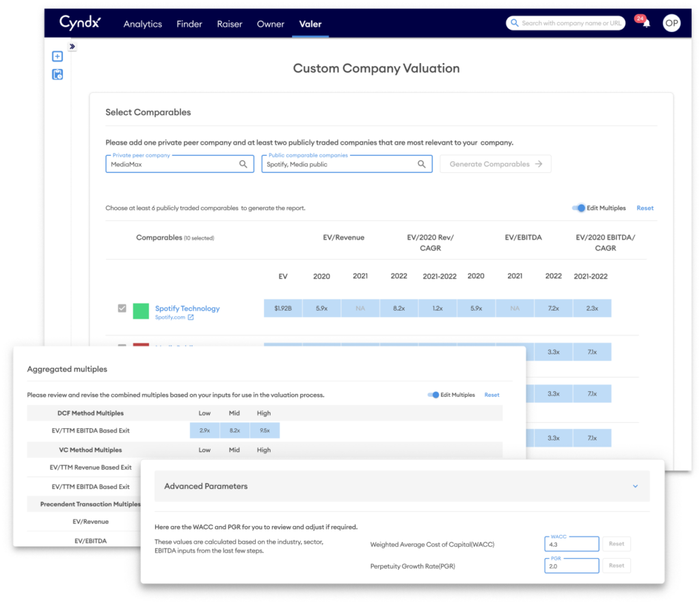The width and height of the screenshot is (700, 604).
Task: Click the add new valuation plus icon
Action: 57,56
